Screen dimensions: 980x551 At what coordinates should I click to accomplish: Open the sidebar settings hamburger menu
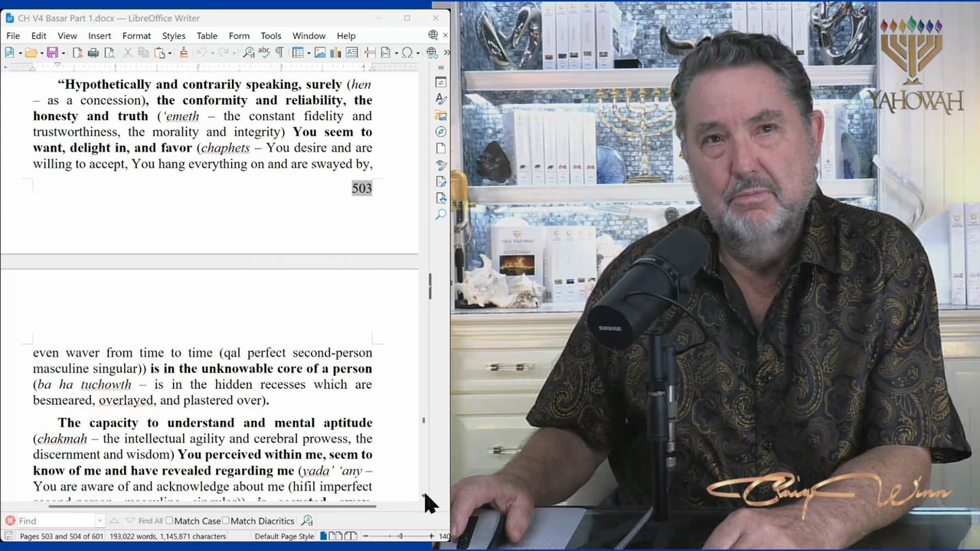point(440,68)
